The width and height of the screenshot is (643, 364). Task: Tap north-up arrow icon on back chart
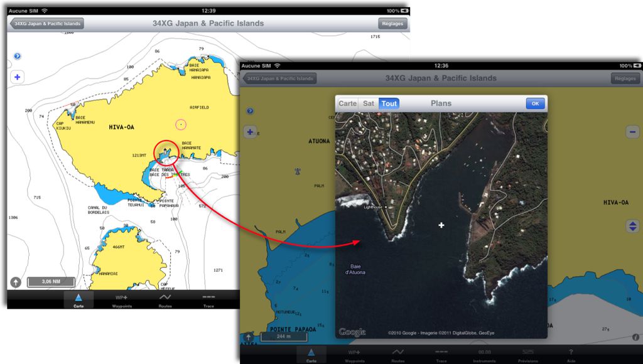coord(16,282)
